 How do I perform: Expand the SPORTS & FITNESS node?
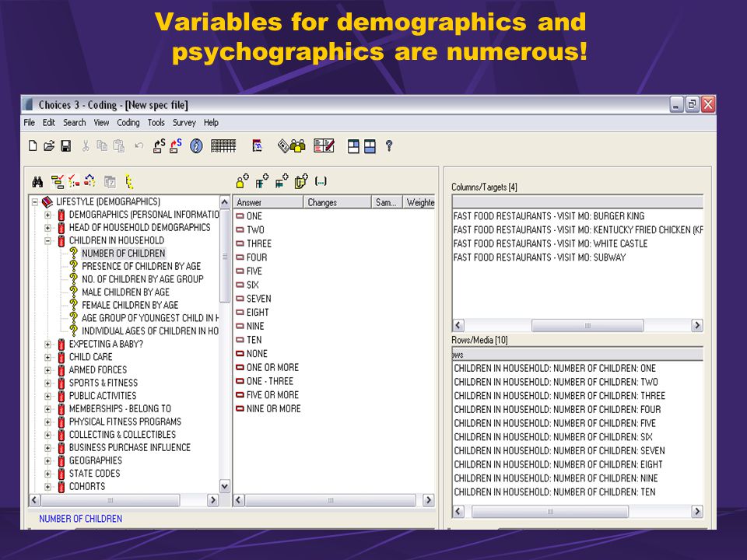coord(47,383)
